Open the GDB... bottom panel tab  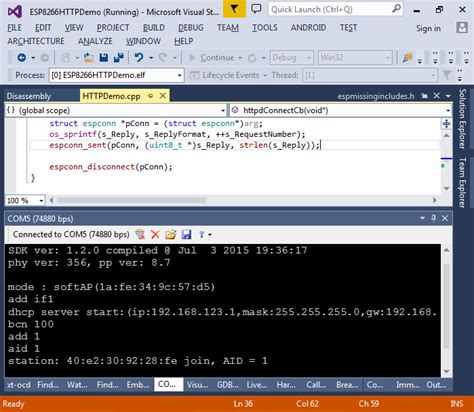(x=228, y=385)
